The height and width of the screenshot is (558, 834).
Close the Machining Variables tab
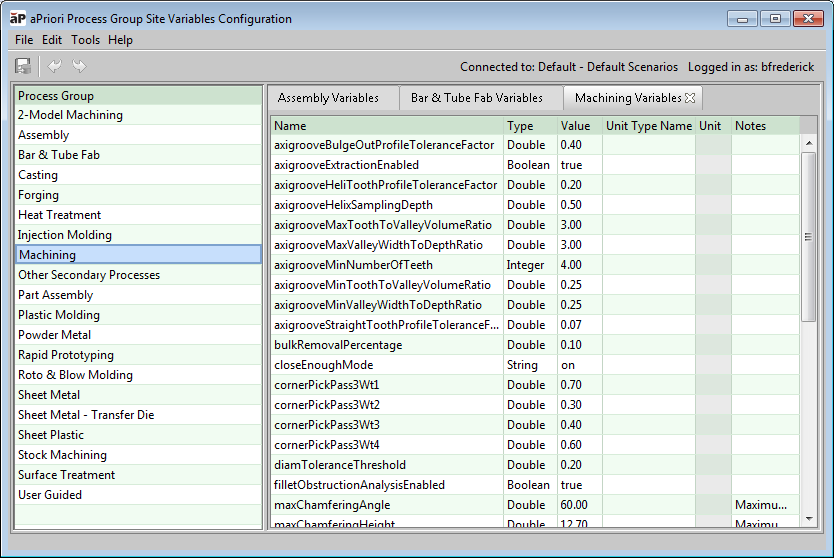[690, 98]
